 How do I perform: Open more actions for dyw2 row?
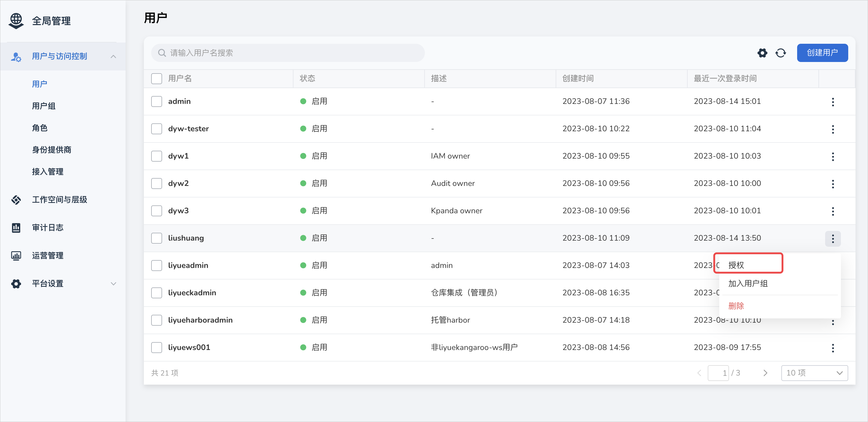point(833,184)
